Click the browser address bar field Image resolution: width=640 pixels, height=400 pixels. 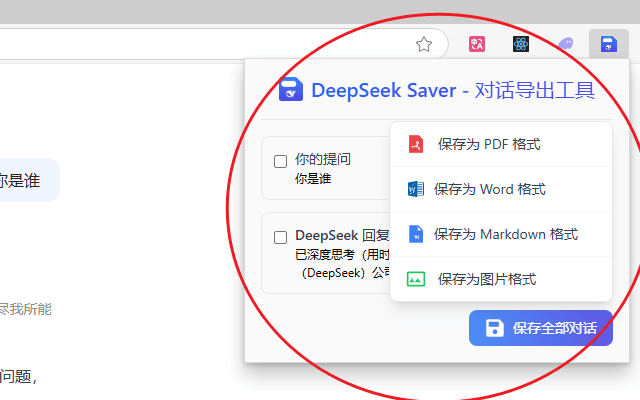200,44
